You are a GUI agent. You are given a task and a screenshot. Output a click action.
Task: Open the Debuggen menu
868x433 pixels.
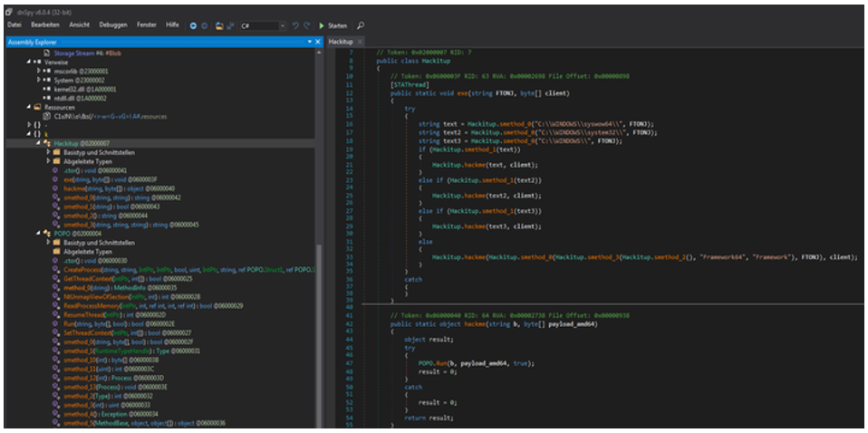click(112, 25)
